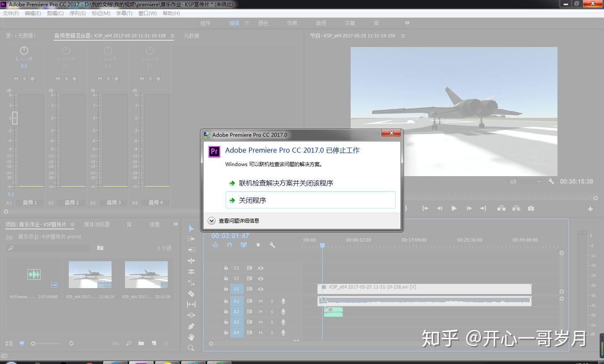The height and width of the screenshot is (364, 604).
Task: Switch to 效果 workspace
Action: (x=292, y=23)
